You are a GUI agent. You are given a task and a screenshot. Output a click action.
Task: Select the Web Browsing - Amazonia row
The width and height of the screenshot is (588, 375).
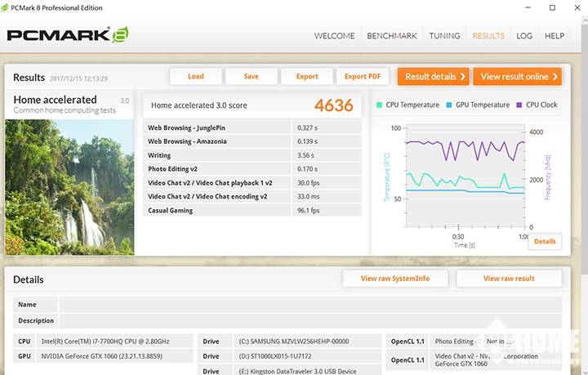click(x=252, y=141)
